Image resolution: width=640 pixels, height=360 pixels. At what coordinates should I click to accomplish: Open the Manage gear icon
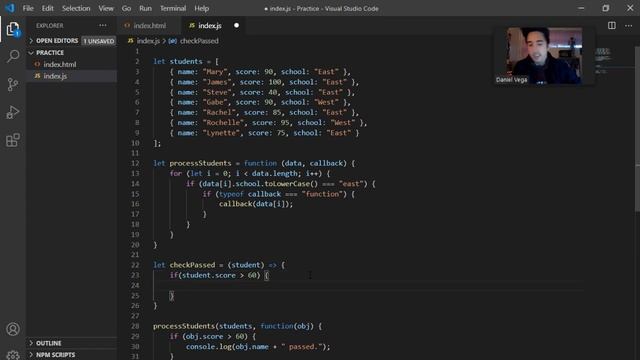point(13,355)
